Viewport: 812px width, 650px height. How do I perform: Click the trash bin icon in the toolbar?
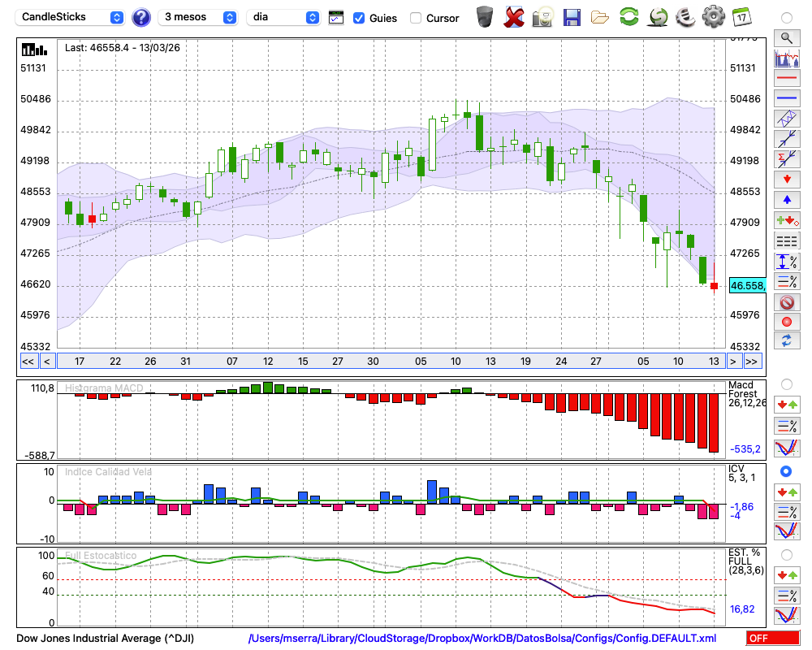(485, 16)
